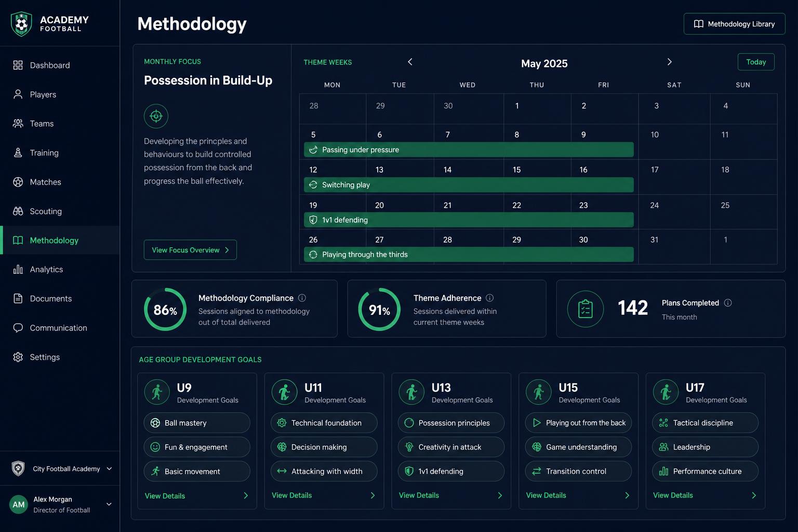Click the info icon beside Theme Adherence

489,298
